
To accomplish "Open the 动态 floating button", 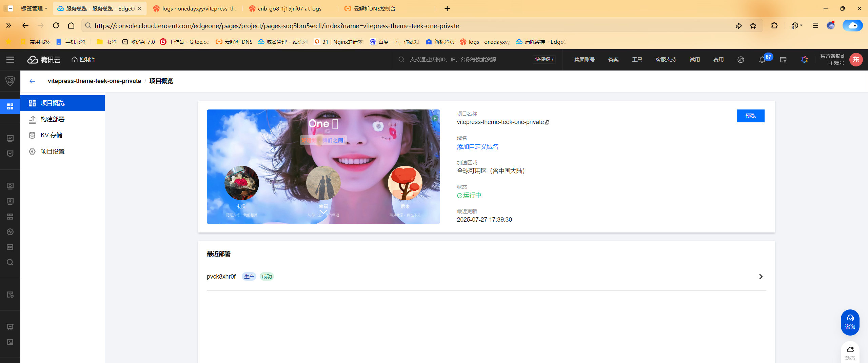I will 850,353.
